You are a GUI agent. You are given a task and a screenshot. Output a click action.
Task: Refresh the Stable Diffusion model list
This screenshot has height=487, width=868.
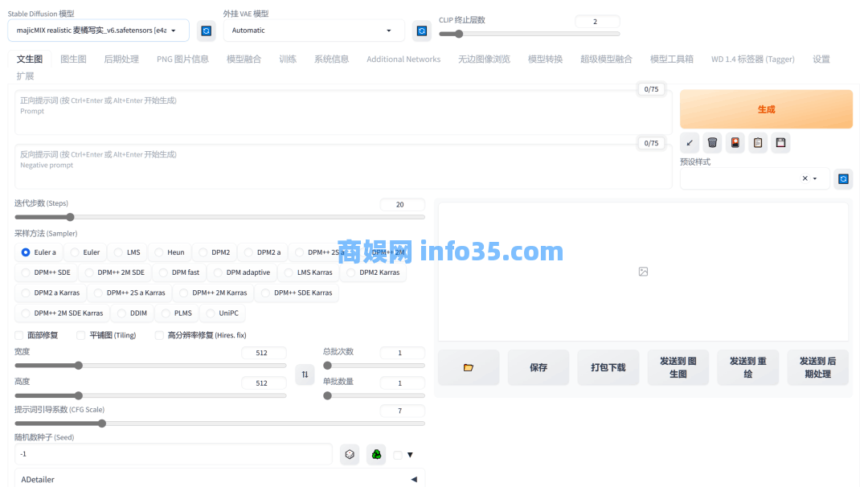[x=207, y=31]
